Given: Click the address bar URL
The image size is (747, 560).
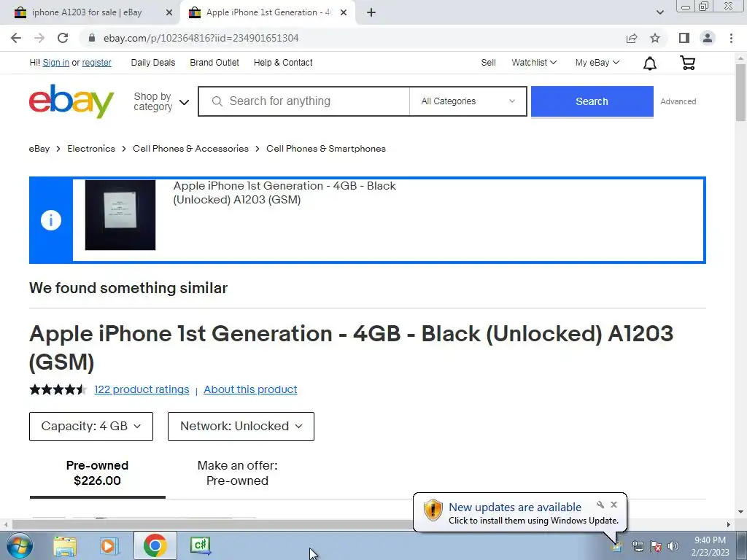Looking at the screenshot, I should point(201,38).
